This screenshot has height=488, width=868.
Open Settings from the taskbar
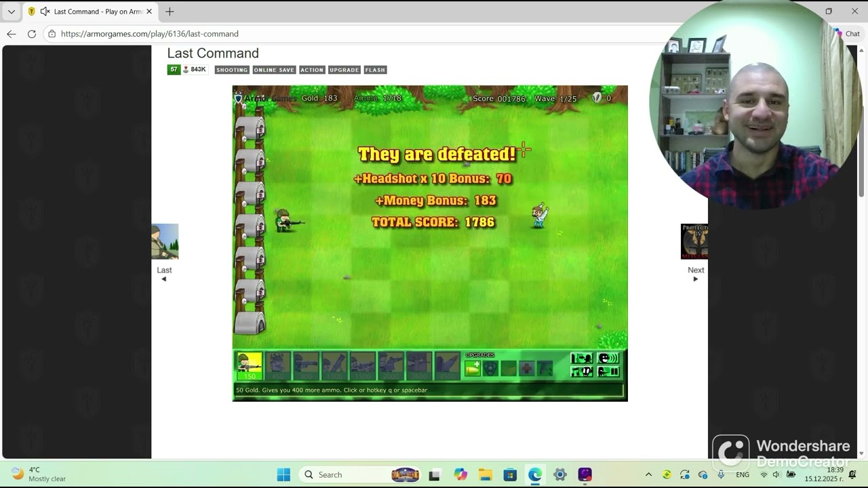[x=560, y=474]
